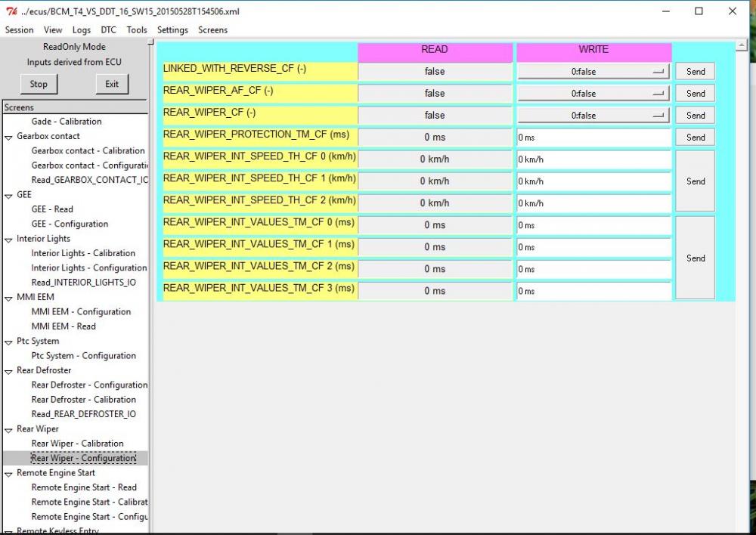Screen dimensions: 756x535
Task: Focus the REAR_WIPER_INT_VALUES_TM_CF 3 write field
Action: [x=594, y=291]
